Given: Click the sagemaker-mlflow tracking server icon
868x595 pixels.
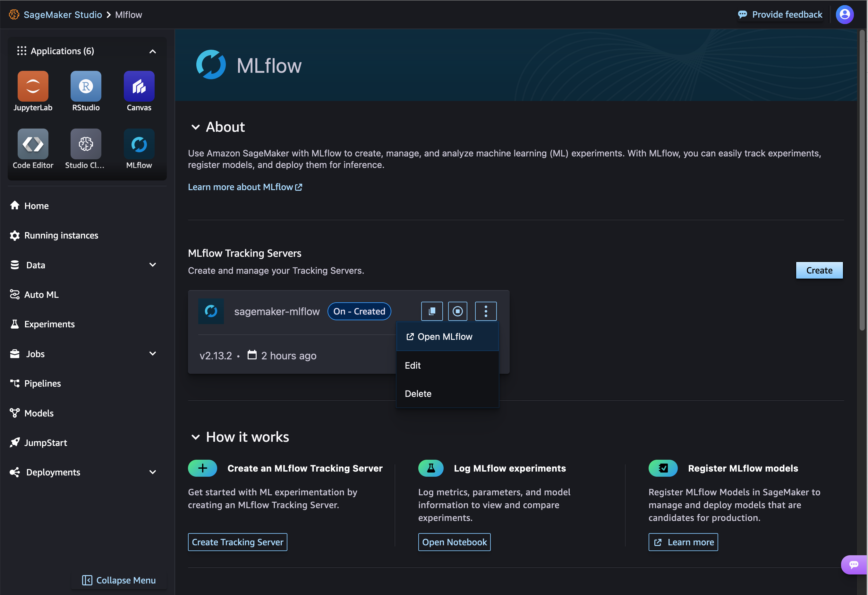Looking at the screenshot, I should coord(212,310).
